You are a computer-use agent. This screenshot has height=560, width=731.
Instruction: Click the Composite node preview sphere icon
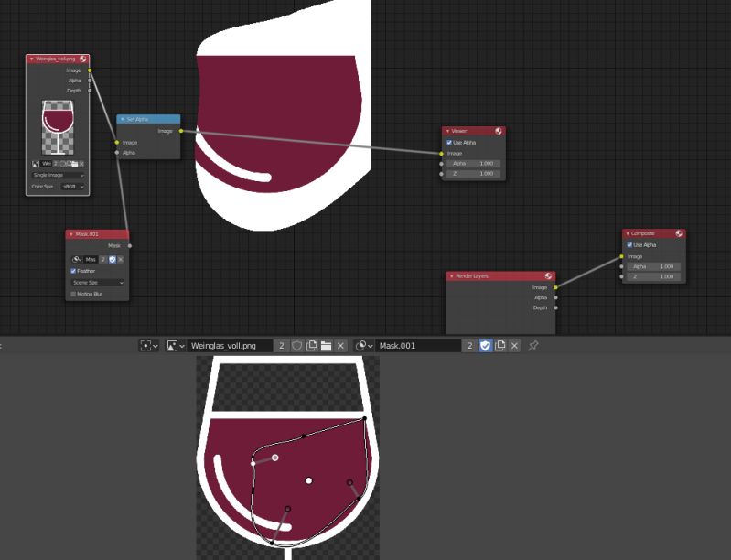679,233
